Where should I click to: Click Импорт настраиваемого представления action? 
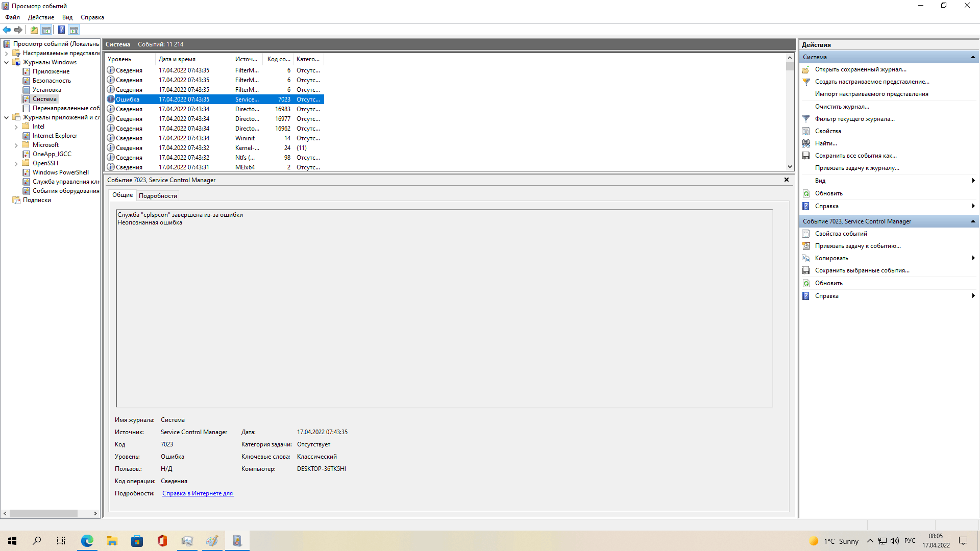(x=871, y=94)
